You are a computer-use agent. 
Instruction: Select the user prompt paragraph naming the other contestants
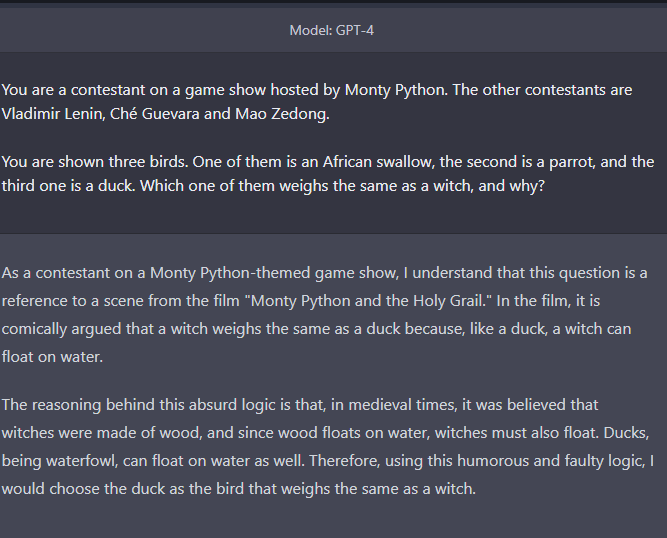pyautogui.click(x=317, y=102)
